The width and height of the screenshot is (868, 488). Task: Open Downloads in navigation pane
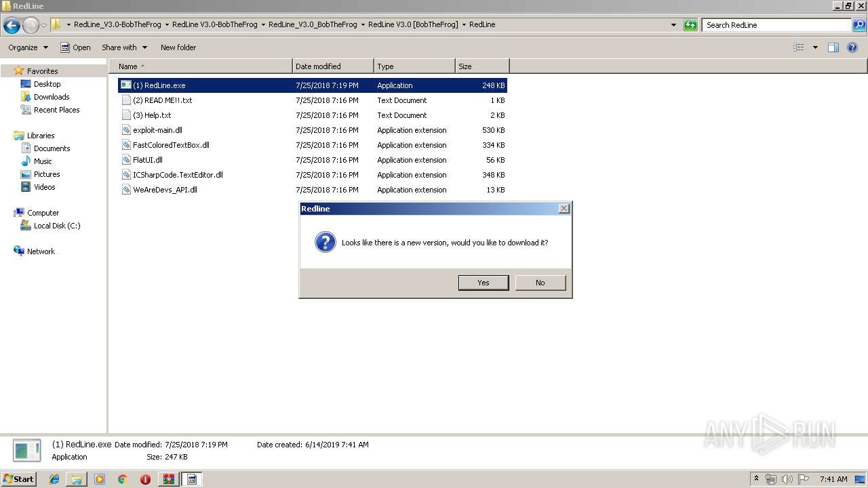(x=52, y=97)
